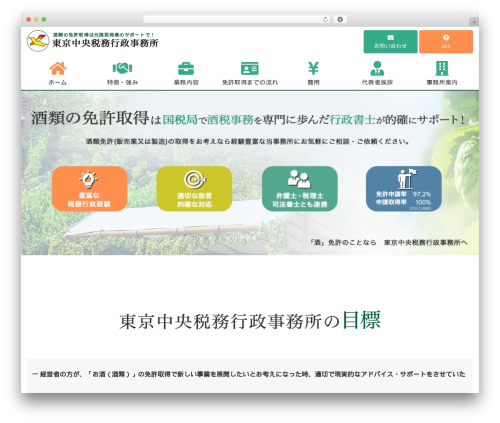500x423 pixels.
Task: Click the envelope icon in お問い合わせ button
Action: point(391,37)
